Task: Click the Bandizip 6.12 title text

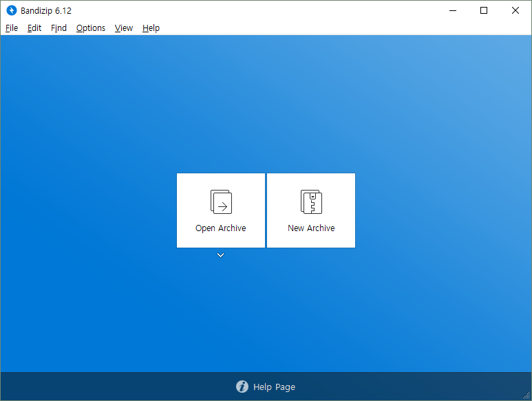Action: 46,11
